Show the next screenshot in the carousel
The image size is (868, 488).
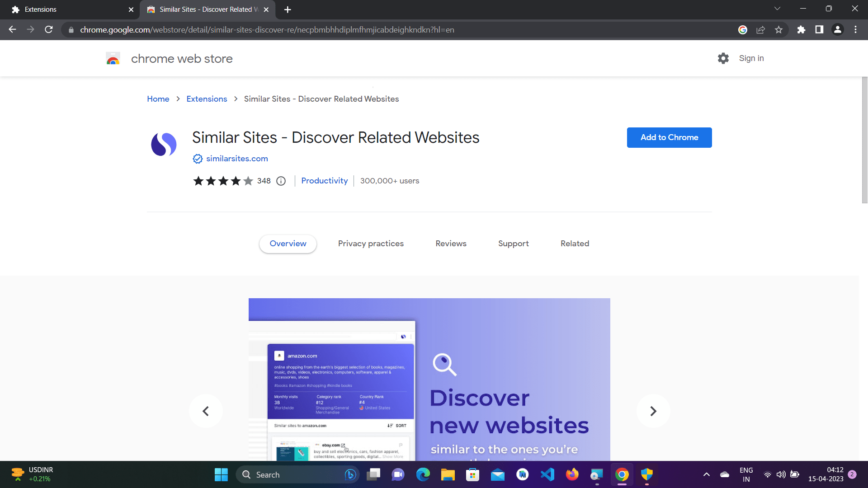pyautogui.click(x=653, y=411)
